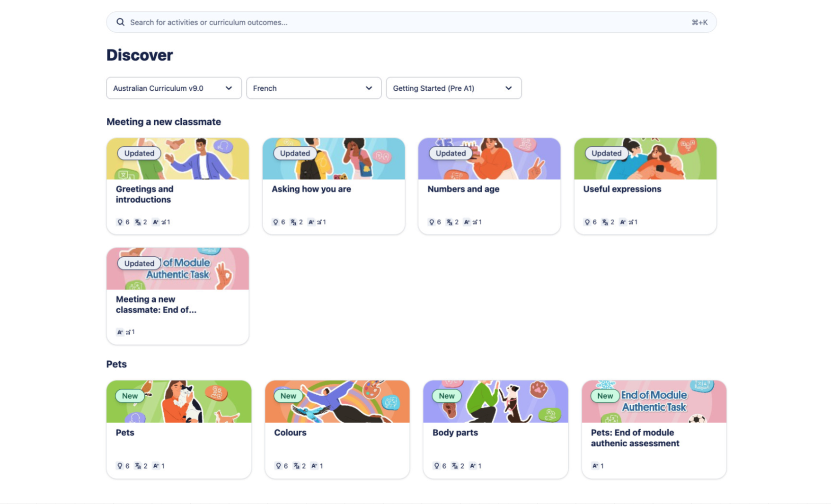Click the A+ icon on Meeting a new classmate card
831x504 pixels.
click(x=120, y=332)
